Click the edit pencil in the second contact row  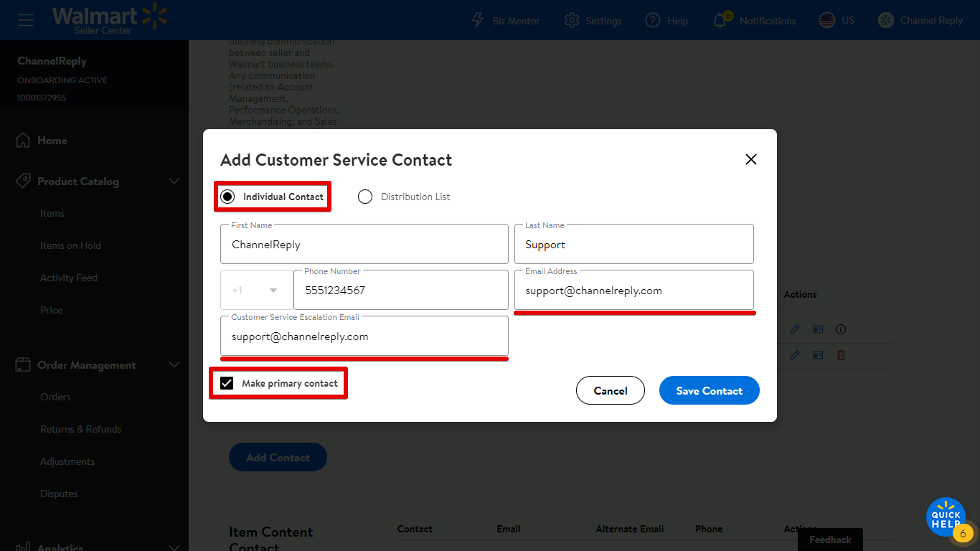coord(794,355)
